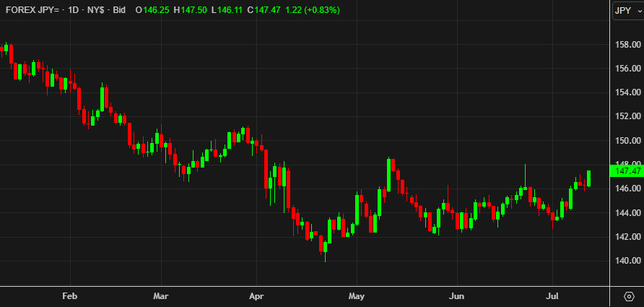
Task: Click the high value 147.50
Action: pyautogui.click(x=193, y=10)
